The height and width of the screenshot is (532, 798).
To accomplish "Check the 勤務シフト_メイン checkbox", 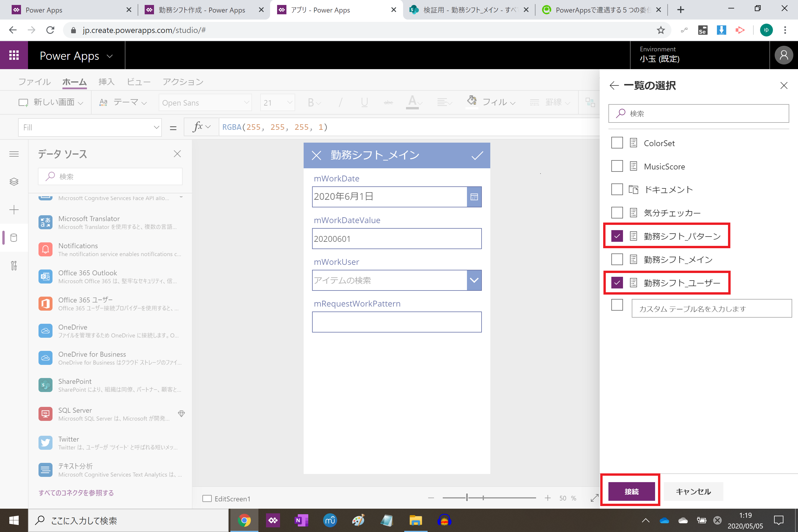I will tap(617, 260).
